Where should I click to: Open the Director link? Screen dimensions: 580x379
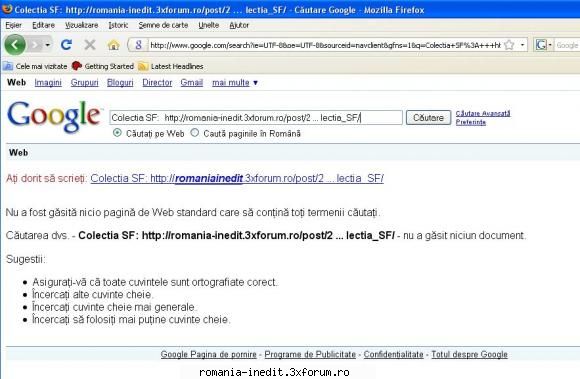point(157,82)
